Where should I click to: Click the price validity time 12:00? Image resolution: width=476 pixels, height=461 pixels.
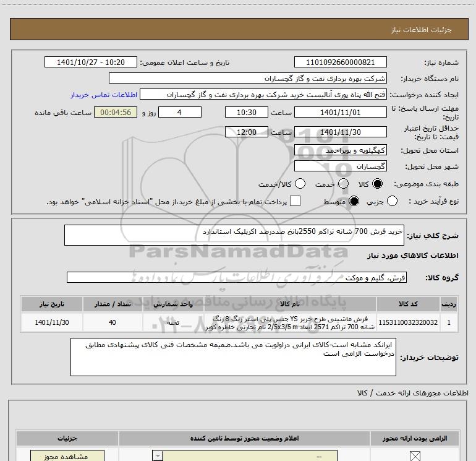point(247,132)
